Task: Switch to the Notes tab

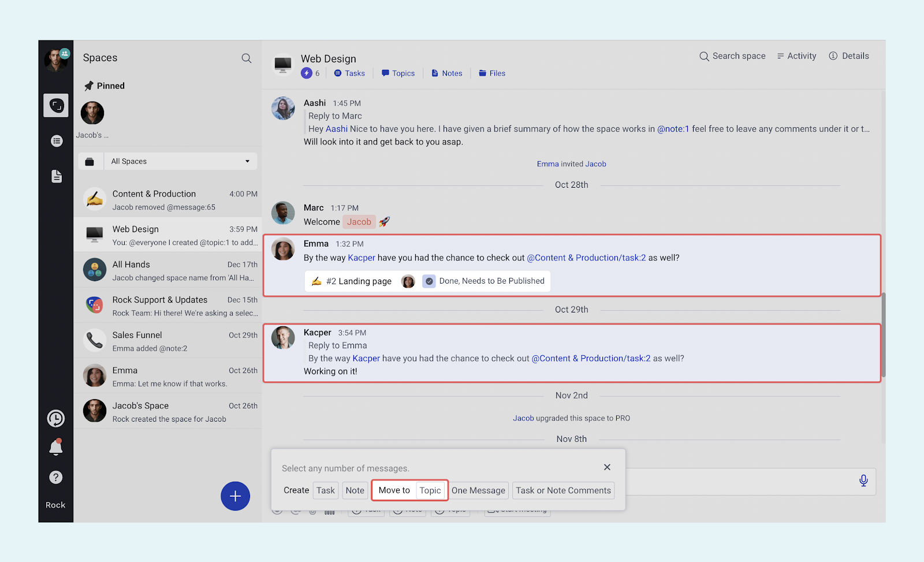Action: (447, 73)
